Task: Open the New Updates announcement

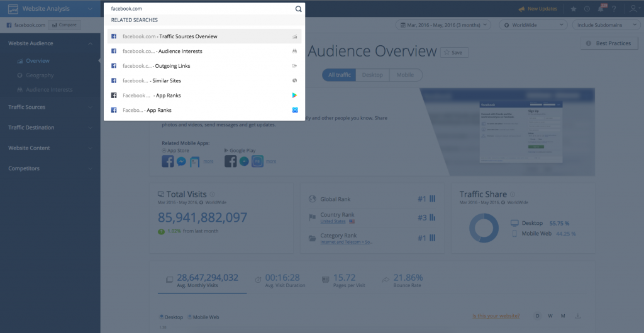Action: 538,9
